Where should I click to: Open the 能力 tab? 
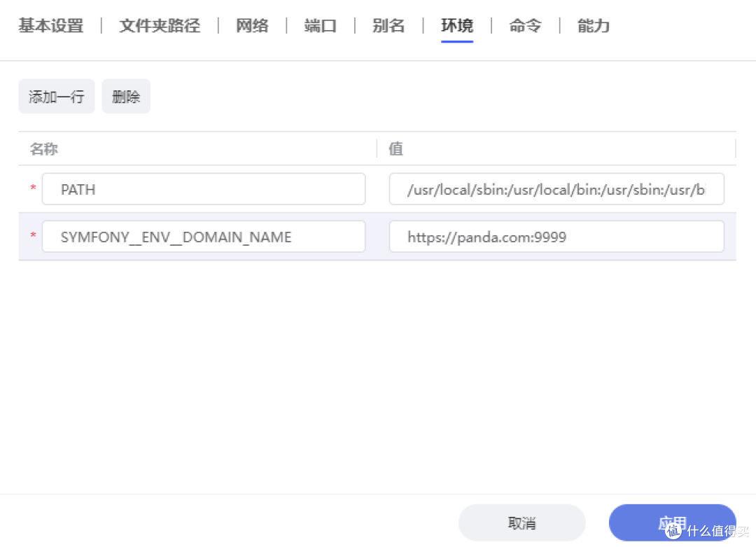coord(594,26)
